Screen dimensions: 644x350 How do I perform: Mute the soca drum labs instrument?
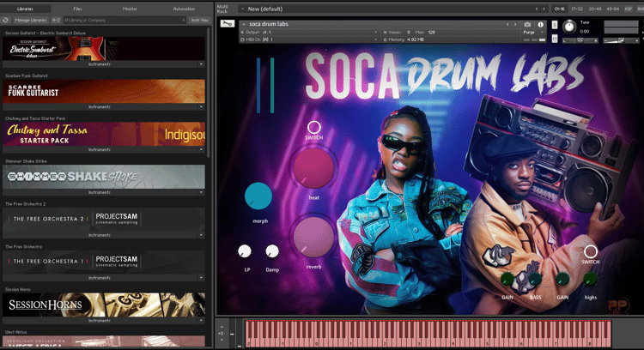(x=555, y=39)
